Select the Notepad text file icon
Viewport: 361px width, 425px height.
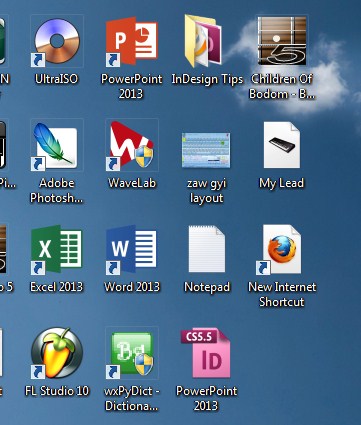pos(207,249)
